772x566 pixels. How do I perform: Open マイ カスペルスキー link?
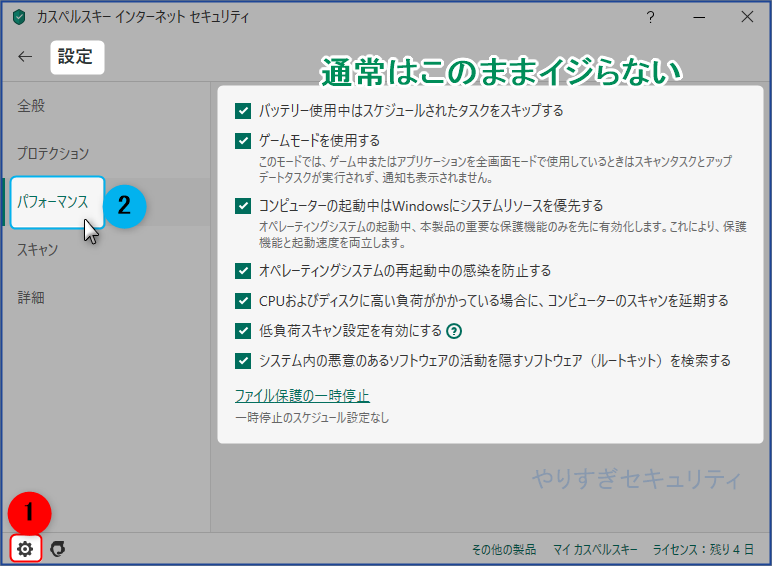point(595,549)
